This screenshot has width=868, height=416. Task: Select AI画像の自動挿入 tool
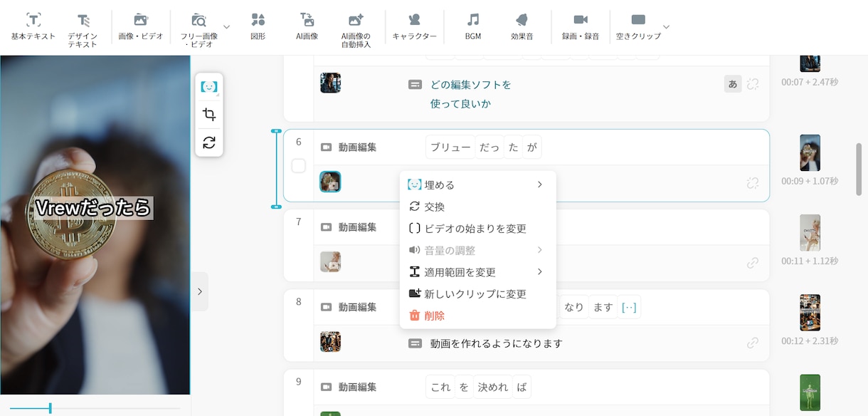pos(356,28)
